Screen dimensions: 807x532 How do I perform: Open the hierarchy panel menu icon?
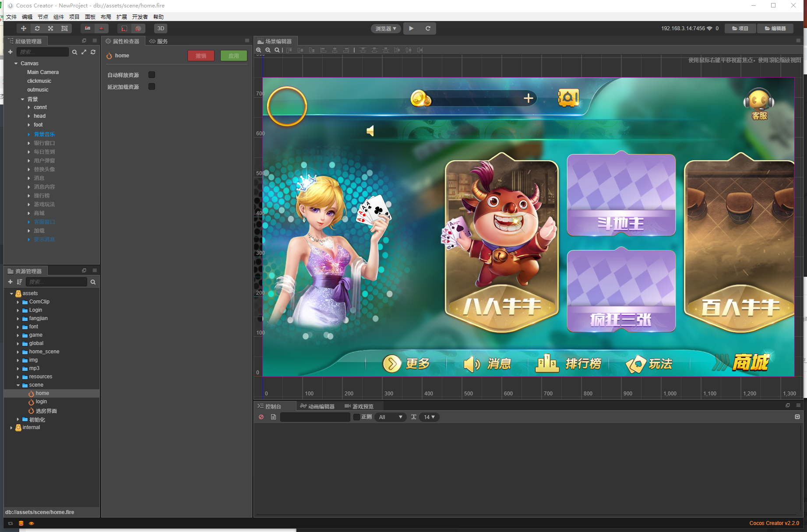point(95,41)
